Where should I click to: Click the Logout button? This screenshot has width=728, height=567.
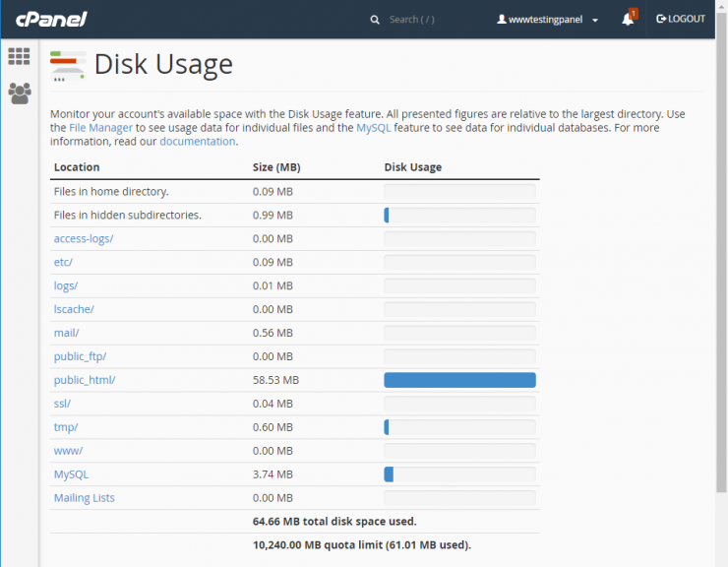[x=681, y=20]
